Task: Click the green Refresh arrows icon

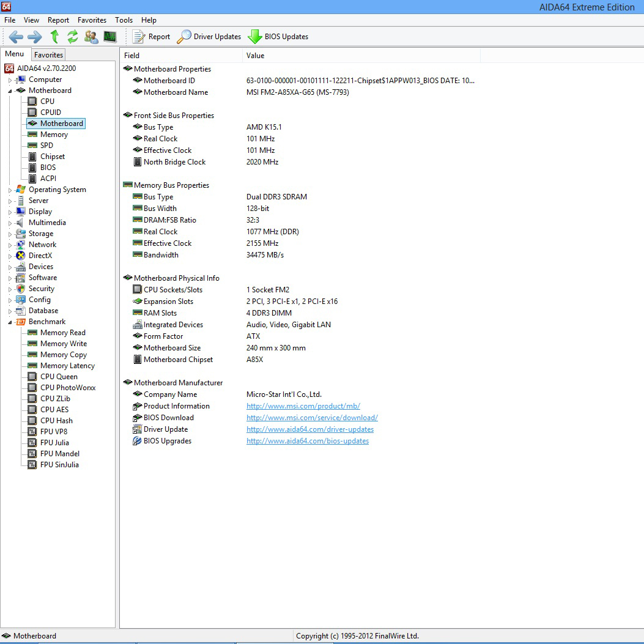Action: pyautogui.click(x=73, y=37)
